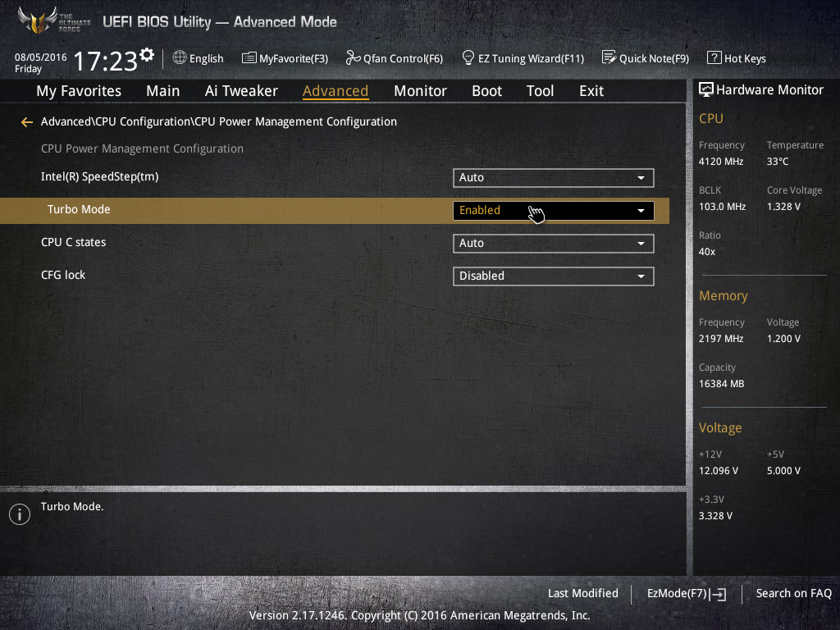The image size is (840, 630).
Task: Open the CPU C states dropdown
Action: pyautogui.click(x=554, y=243)
